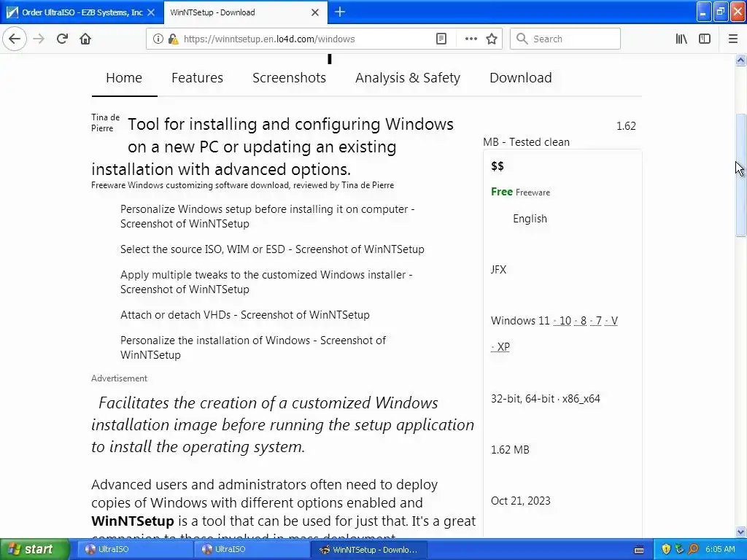Click the padlock warning security icon
The width and height of the screenshot is (747, 560).
pos(174,39)
